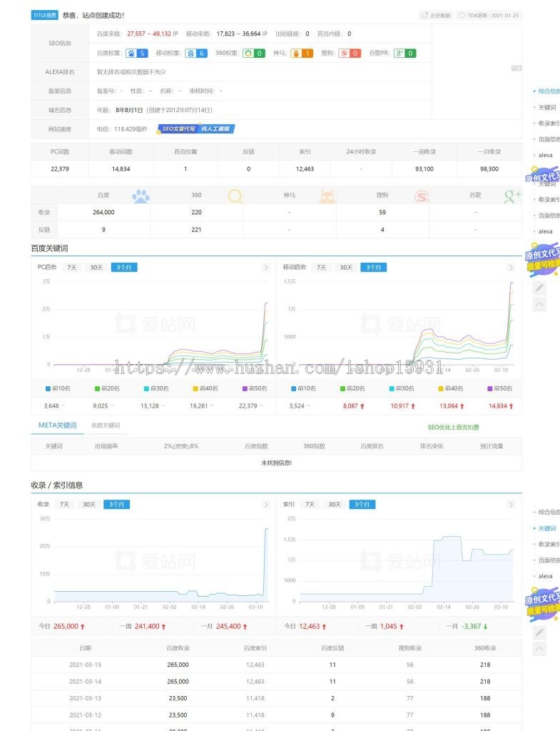
Task: Switch 收录 chart to 7天
Action: pyautogui.click(x=64, y=505)
